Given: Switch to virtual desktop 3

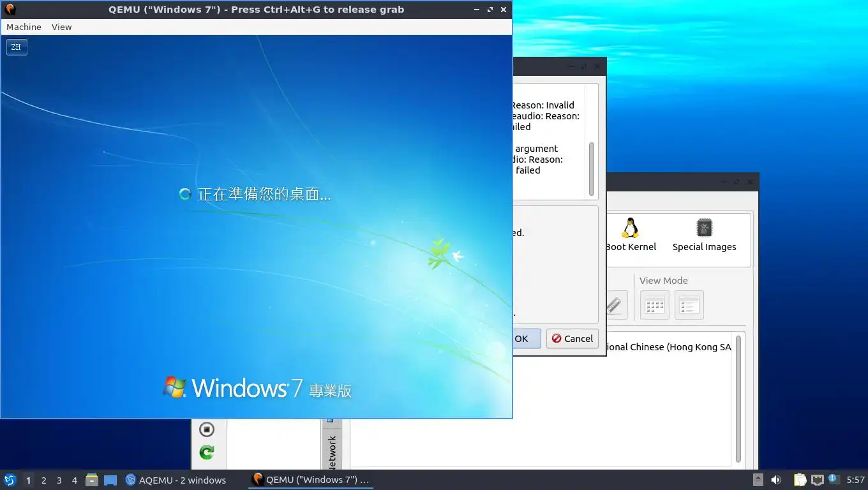Looking at the screenshot, I should click(59, 480).
